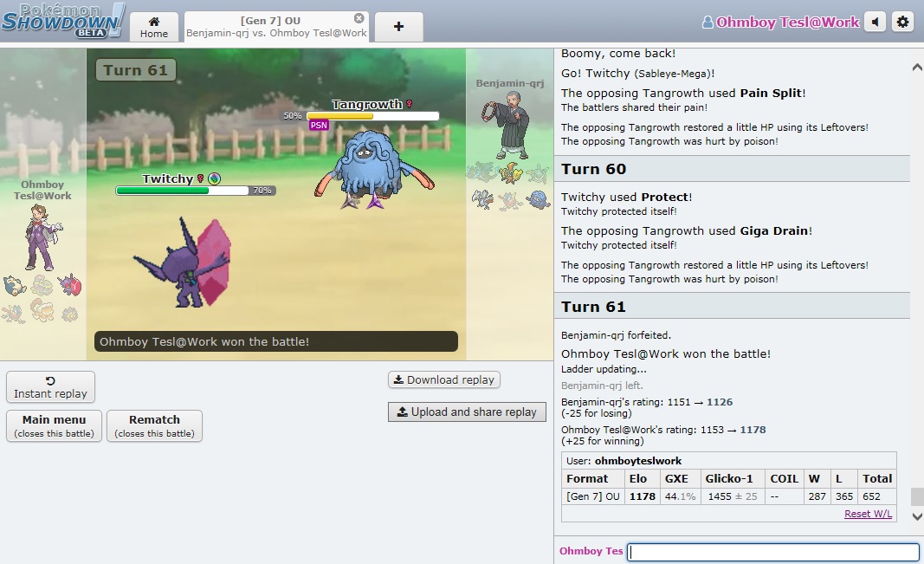
Task: Click the Glicko-1 value 1455 ± 25
Action: point(733,496)
